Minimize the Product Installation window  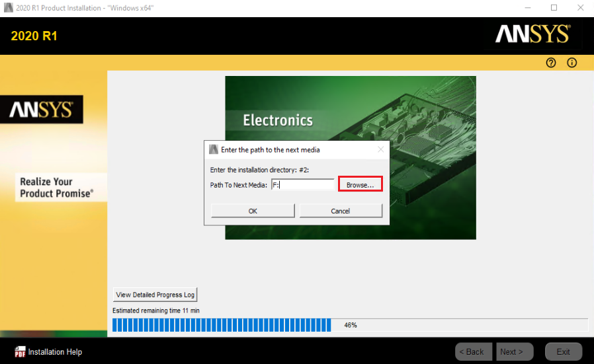click(527, 7)
